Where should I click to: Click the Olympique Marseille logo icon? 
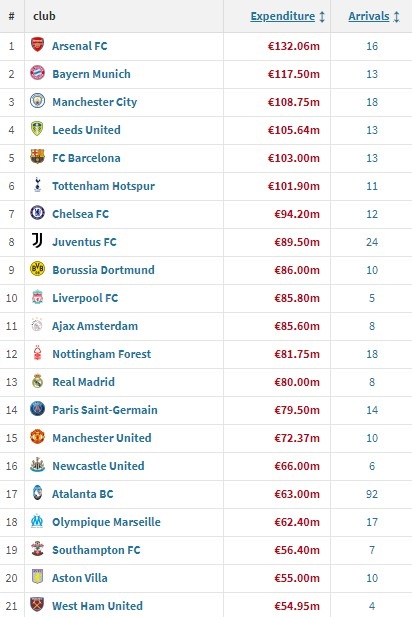click(37, 521)
